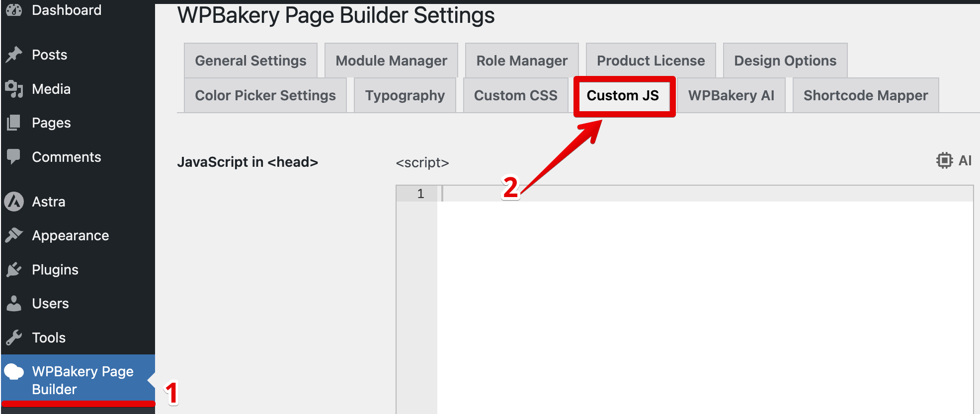Click the Dashboard gauge icon
The image size is (980, 414).
14,10
